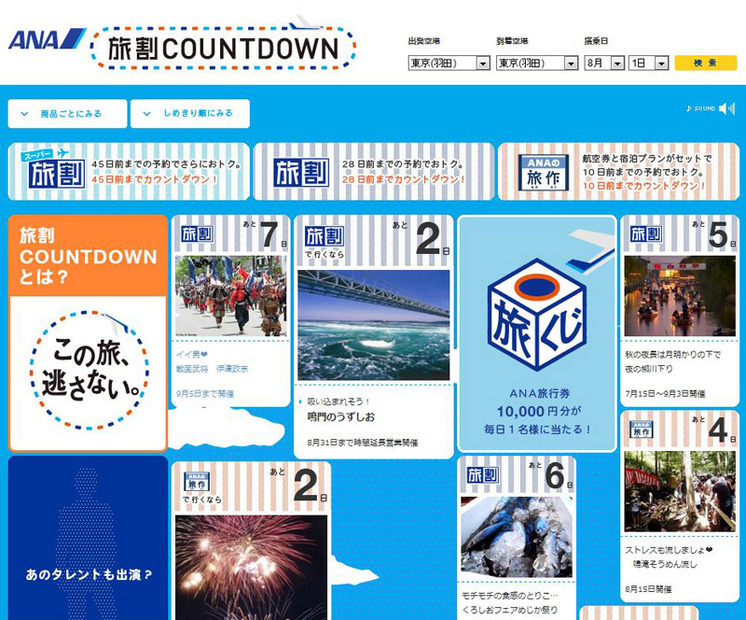The image size is (746, 620).
Task: Click the 鳴門のうずしお link text
Action: click(341, 417)
